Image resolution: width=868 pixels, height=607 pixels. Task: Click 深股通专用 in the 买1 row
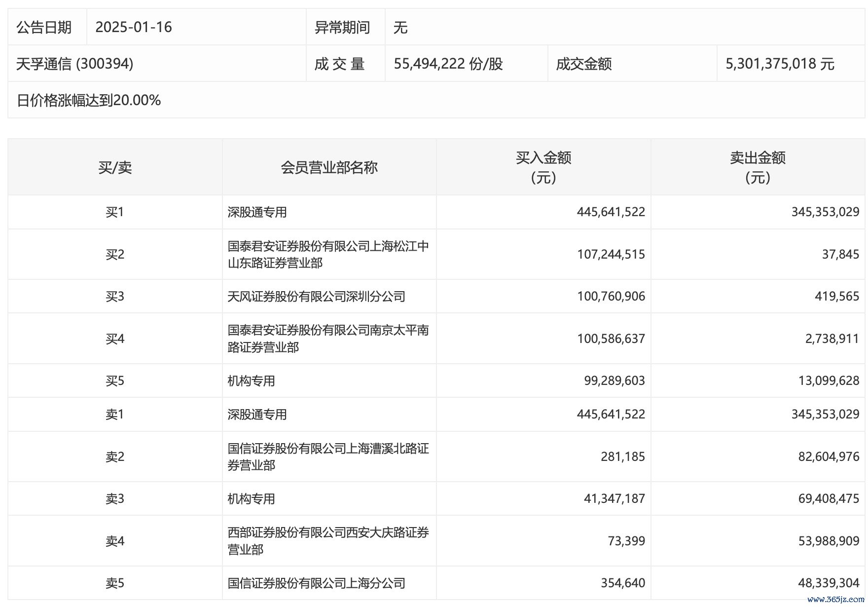(257, 212)
